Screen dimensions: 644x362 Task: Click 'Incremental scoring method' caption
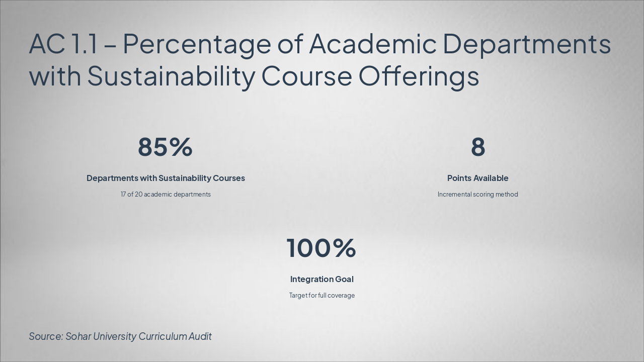click(x=477, y=194)
